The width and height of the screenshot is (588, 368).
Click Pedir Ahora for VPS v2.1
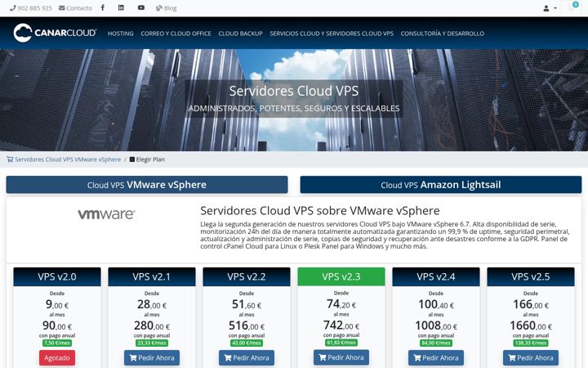pos(152,358)
